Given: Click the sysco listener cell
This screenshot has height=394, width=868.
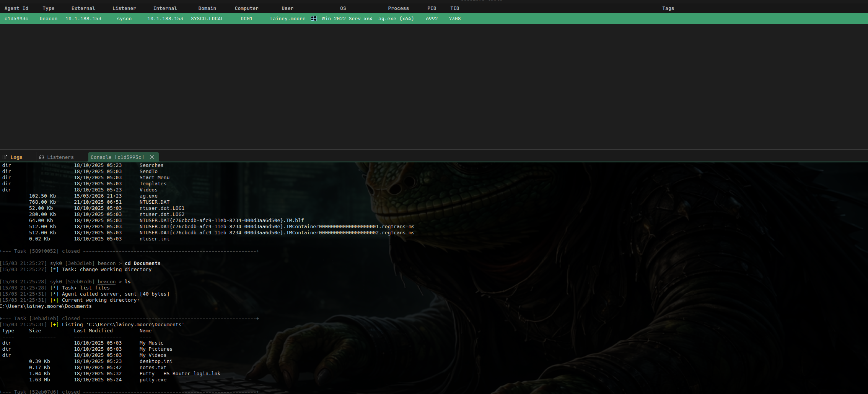Looking at the screenshot, I should [124, 18].
